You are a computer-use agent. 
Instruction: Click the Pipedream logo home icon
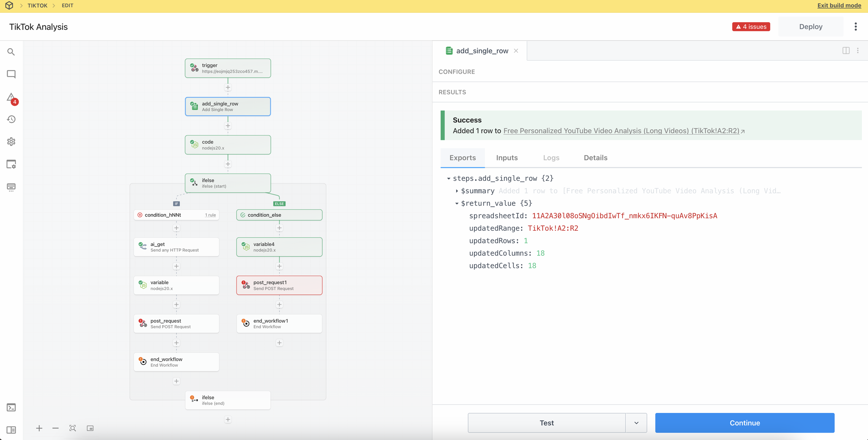pyautogui.click(x=9, y=6)
